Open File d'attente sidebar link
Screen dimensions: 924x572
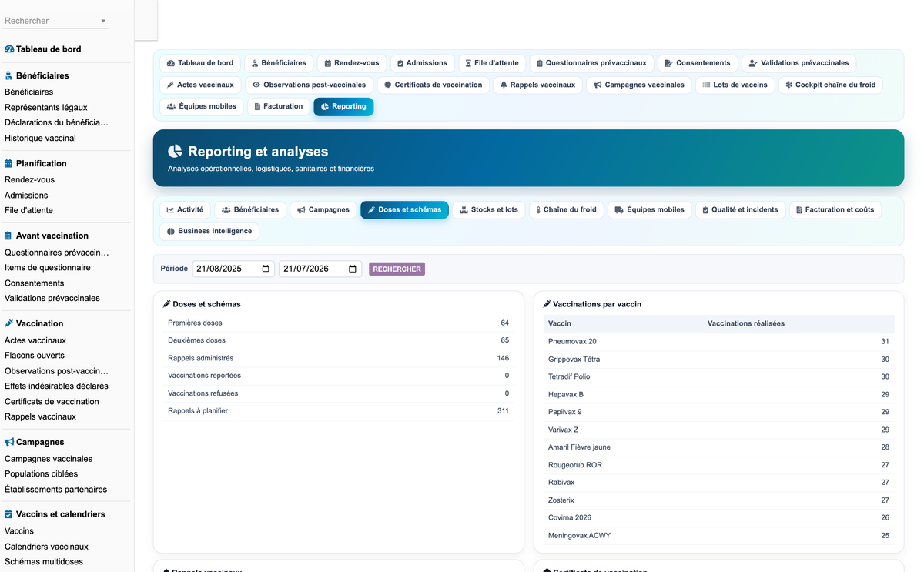28,210
